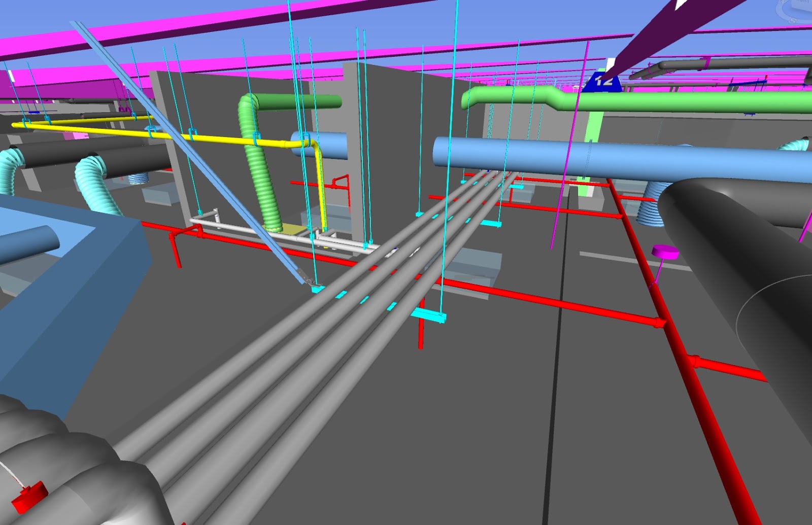This screenshot has width=812, height=525.
Task: Click the South marker on the navigation compass
Action: [x=792, y=21]
